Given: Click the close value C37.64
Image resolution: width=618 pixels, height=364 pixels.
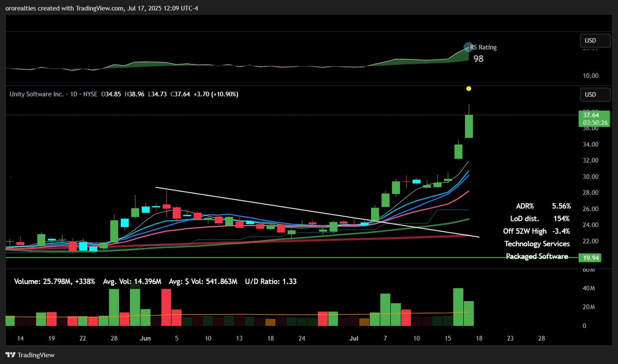Looking at the screenshot, I should tap(180, 94).
